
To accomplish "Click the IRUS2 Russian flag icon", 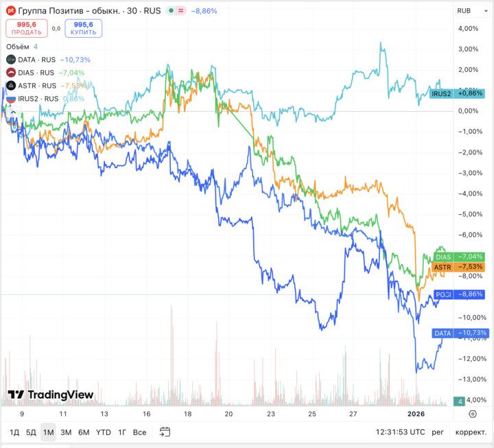I will [10, 99].
